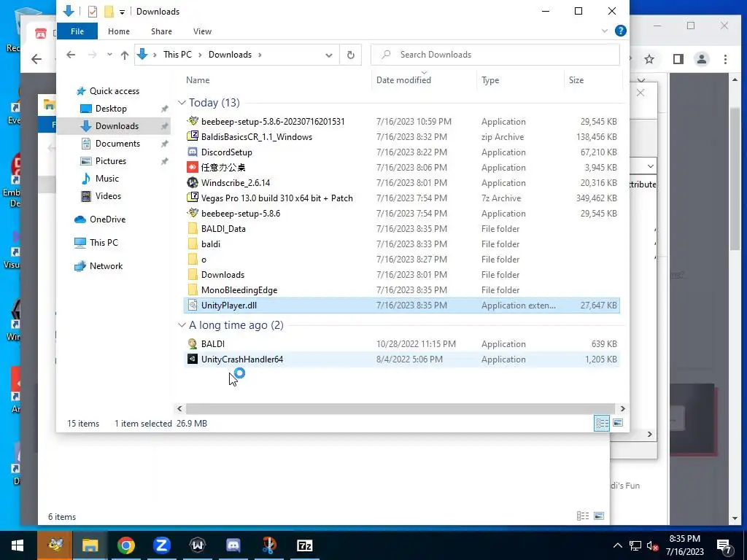Image resolution: width=747 pixels, height=560 pixels.
Task: Switch to large thumbnails view icon
Action: tap(618, 423)
